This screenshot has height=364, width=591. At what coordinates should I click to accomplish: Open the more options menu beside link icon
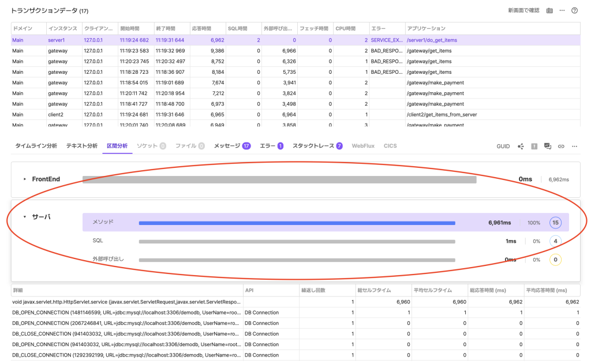[x=574, y=147]
